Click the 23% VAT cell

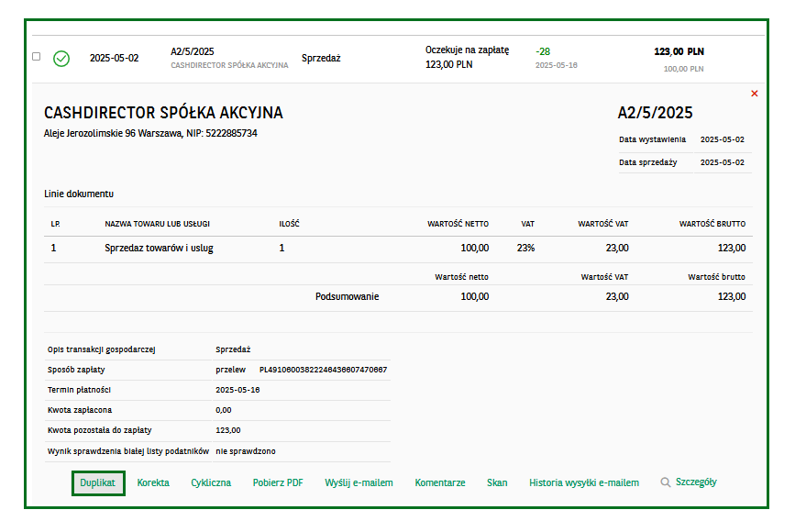pos(525,248)
